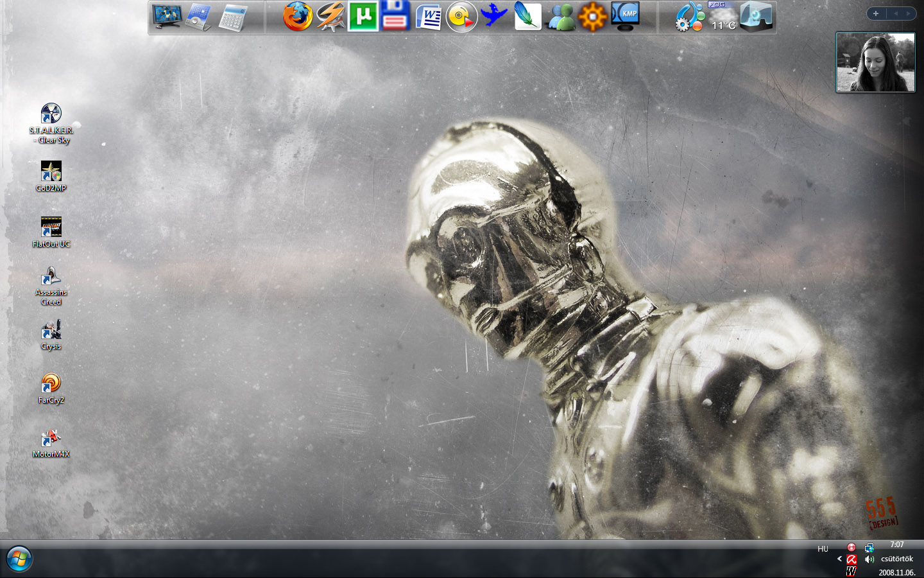
Task: Launch uTorrent from the dock
Action: click(x=363, y=17)
